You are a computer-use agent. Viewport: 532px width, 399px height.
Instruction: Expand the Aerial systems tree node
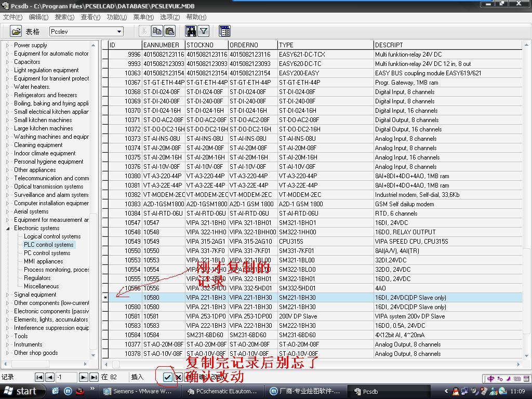pos(7,212)
